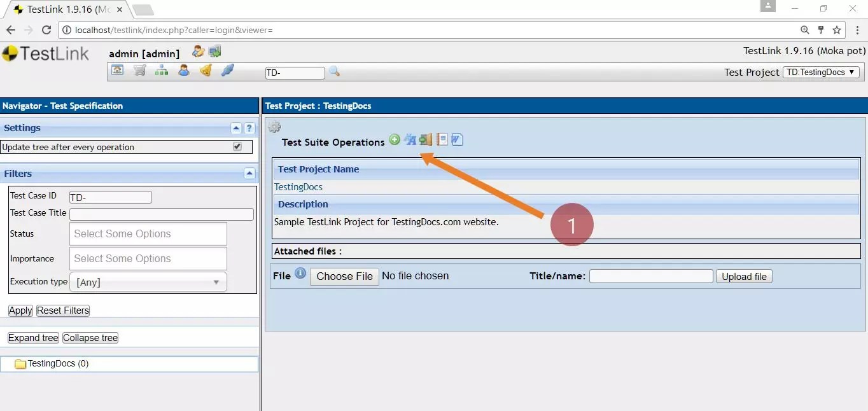Viewport: 868px width, 411px height.
Task: Open Chrome three-dot menu
Action: [x=856, y=30]
